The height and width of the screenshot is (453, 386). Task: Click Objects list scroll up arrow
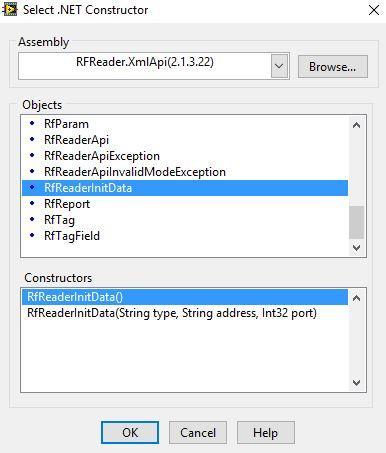click(356, 125)
